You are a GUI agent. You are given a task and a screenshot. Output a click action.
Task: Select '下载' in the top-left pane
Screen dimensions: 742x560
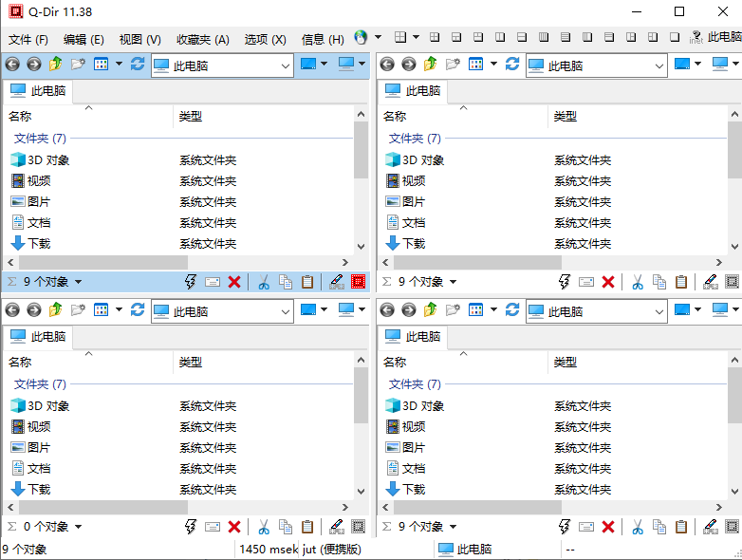[x=30, y=243]
